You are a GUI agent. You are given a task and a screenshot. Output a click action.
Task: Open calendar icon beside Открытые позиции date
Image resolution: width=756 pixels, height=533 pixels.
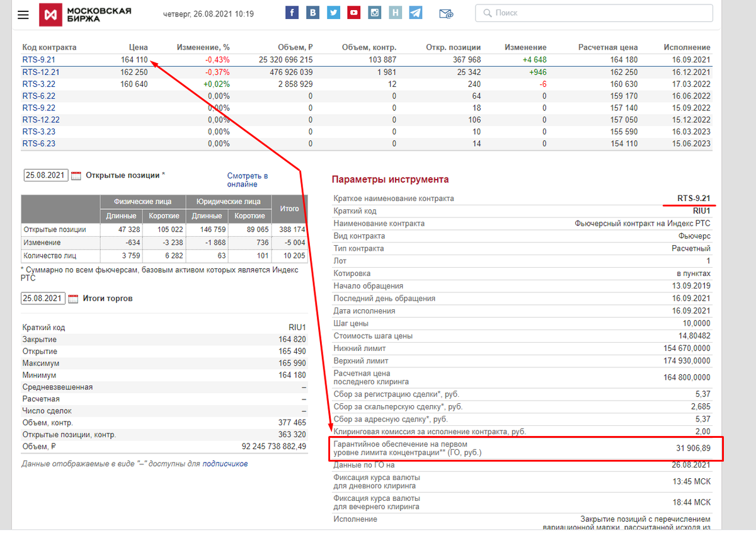[x=76, y=176]
